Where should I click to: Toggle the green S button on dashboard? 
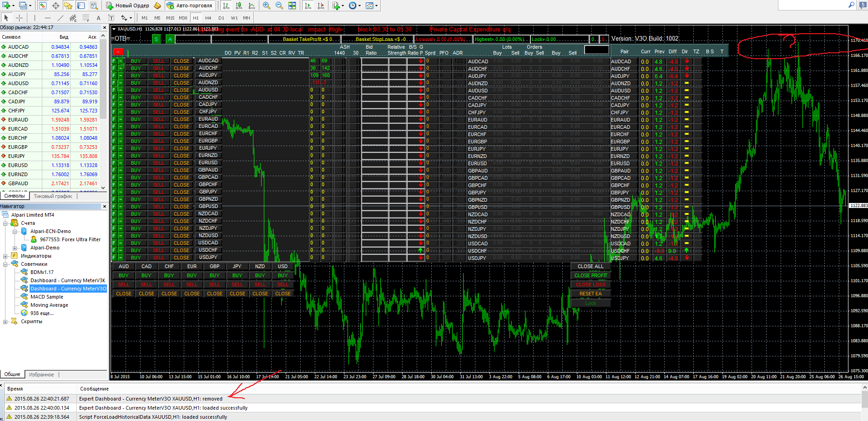click(x=156, y=39)
